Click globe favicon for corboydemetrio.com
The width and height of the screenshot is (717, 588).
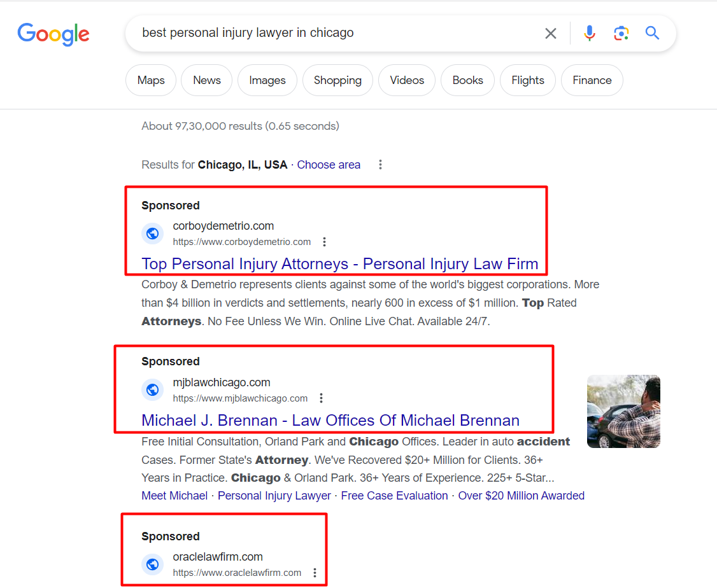pyautogui.click(x=152, y=234)
